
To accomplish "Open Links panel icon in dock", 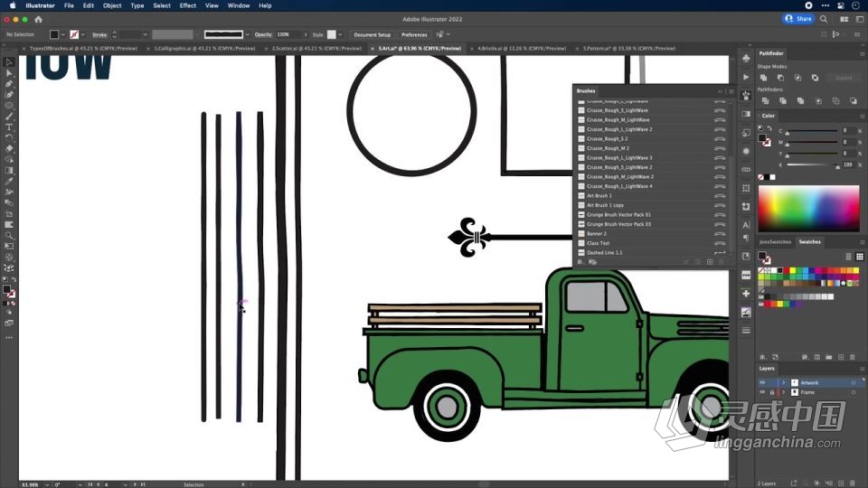I will pos(746,169).
